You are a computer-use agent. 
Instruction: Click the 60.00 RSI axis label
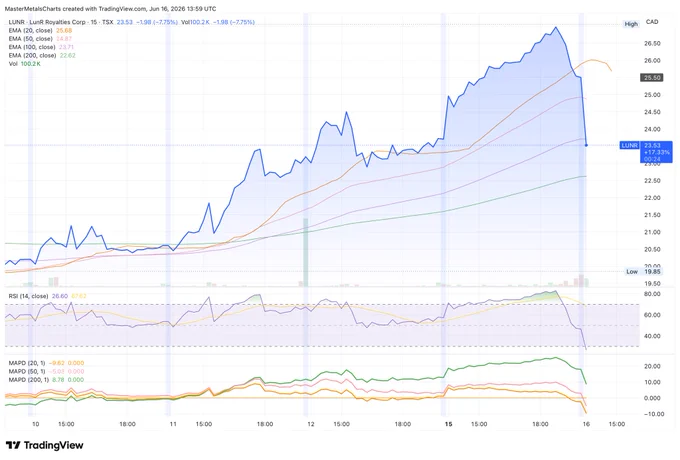coord(652,315)
